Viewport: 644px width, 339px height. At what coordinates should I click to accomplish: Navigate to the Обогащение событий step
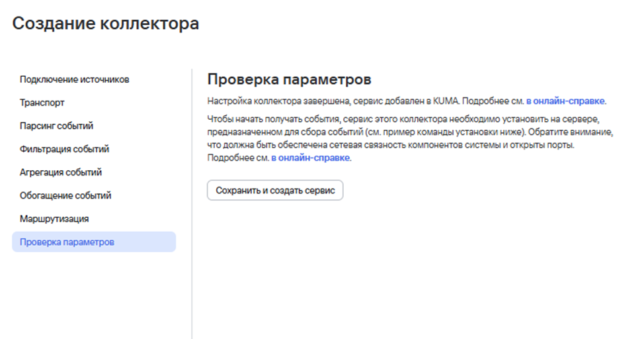65,195
